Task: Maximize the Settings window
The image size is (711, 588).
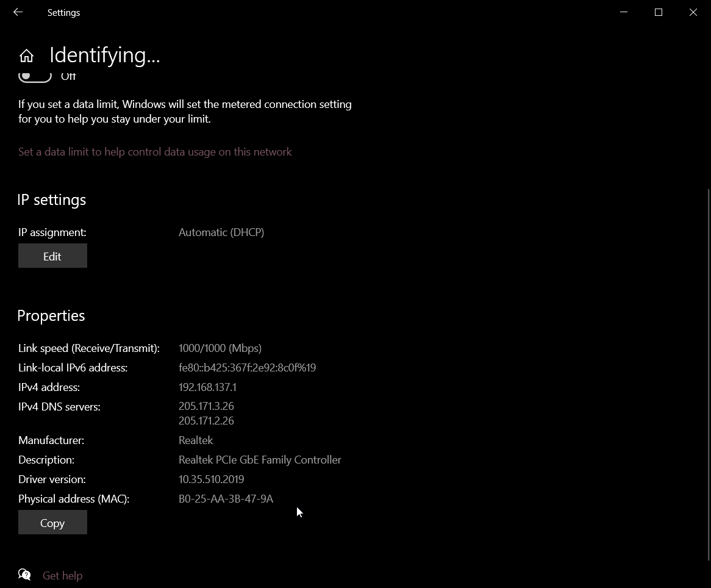Action: [x=658, y=12]
